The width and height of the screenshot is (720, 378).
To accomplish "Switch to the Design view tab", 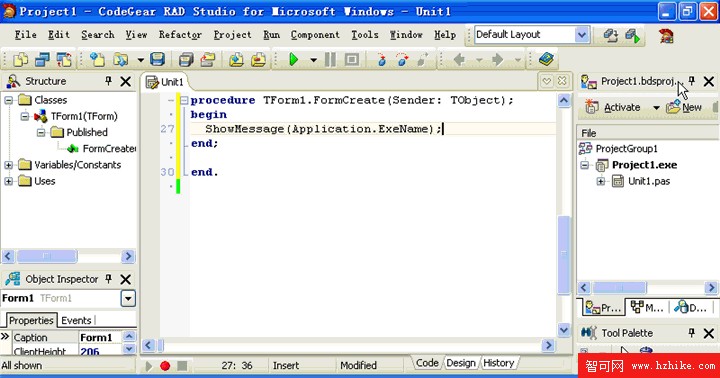I will point(461,363).
